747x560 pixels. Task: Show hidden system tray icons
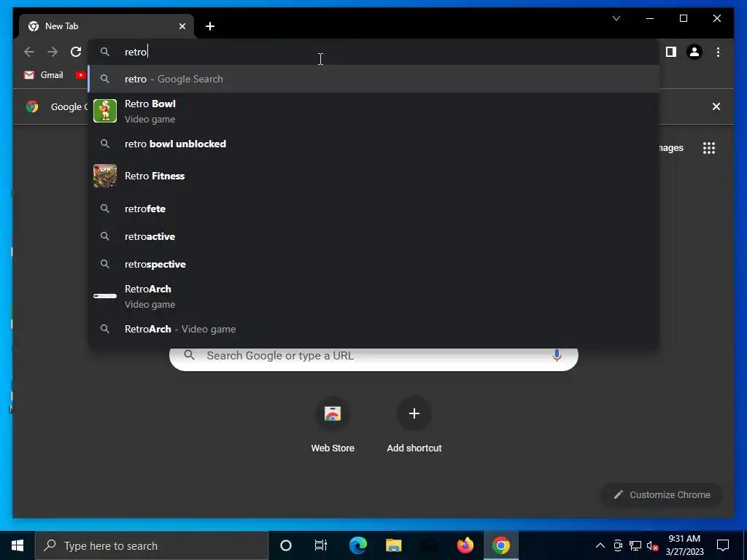[600, 545]
